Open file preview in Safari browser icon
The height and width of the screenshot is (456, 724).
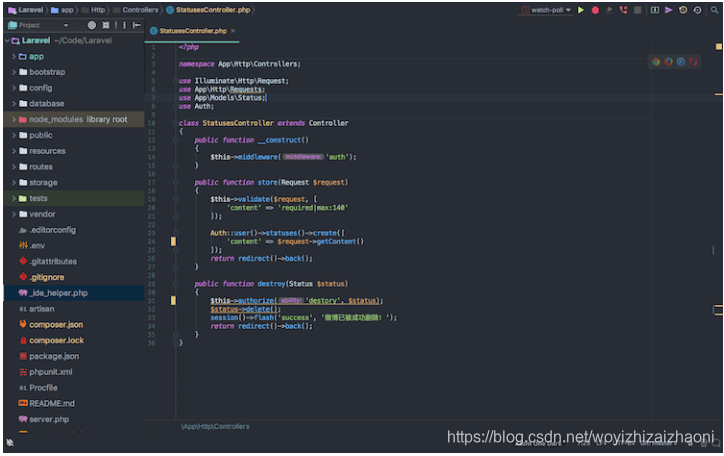pyautogui.click(x=681, y=61)
